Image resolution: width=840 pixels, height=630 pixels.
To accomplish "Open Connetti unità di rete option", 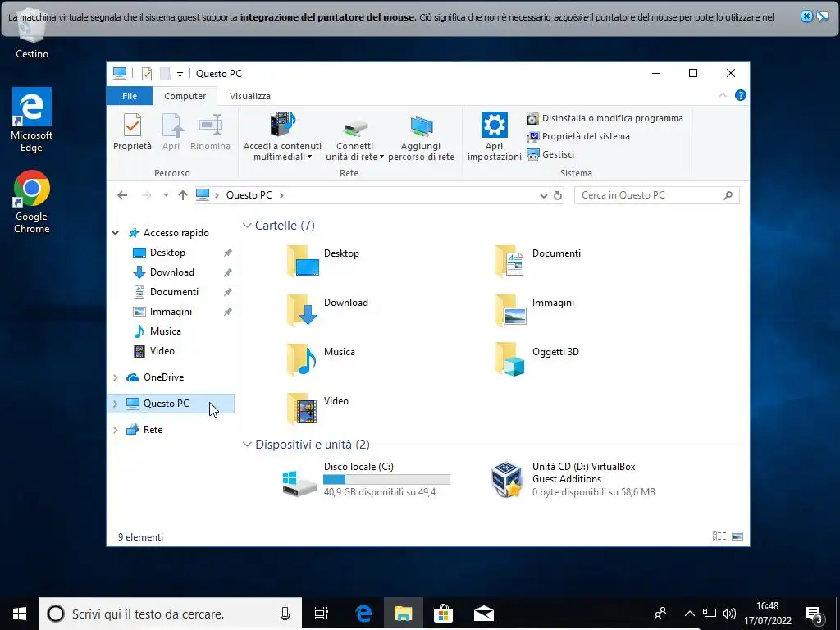I will (354, 137).
